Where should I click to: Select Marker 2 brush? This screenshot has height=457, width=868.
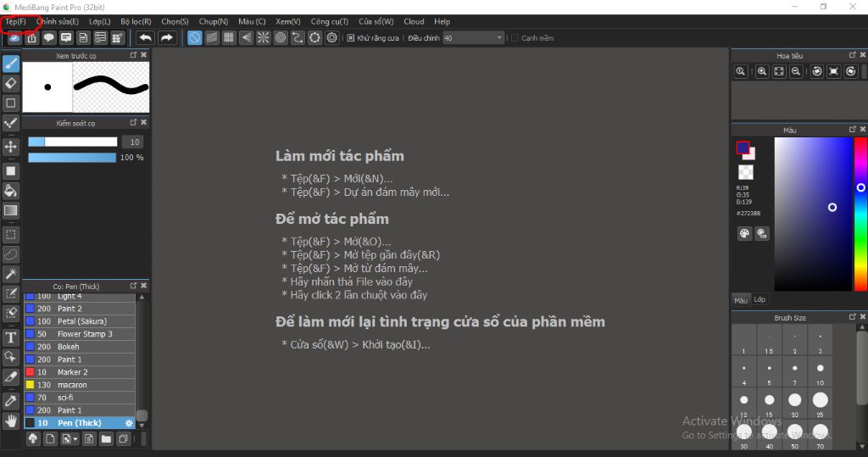pyautogui.click(x=80, y=372)
